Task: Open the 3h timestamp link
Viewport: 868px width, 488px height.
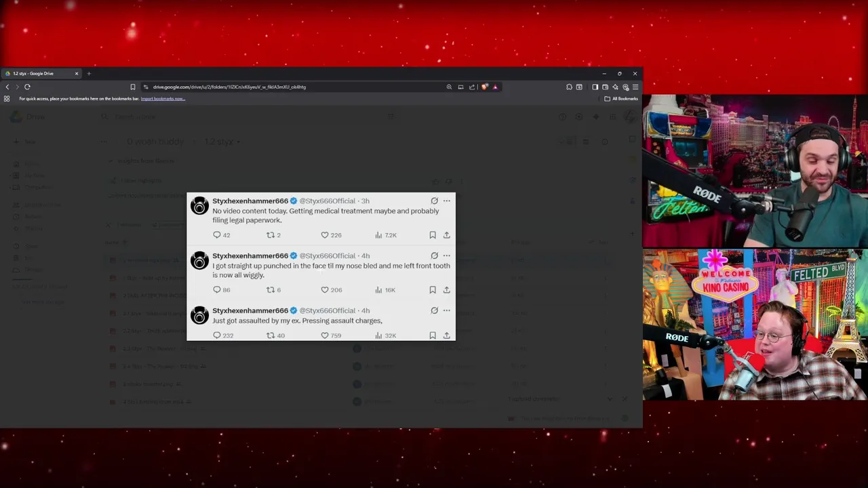Action: pyautogui.click(x=366, y=201)
